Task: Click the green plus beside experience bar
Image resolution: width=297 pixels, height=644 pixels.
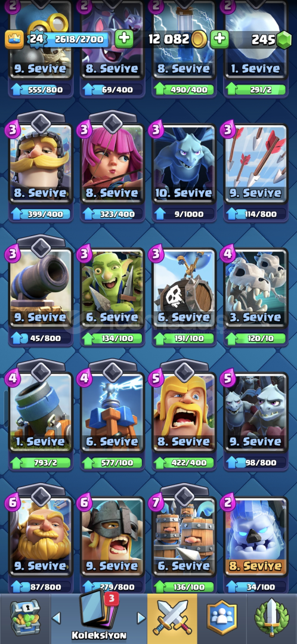Action: click(x=123, y=39)
